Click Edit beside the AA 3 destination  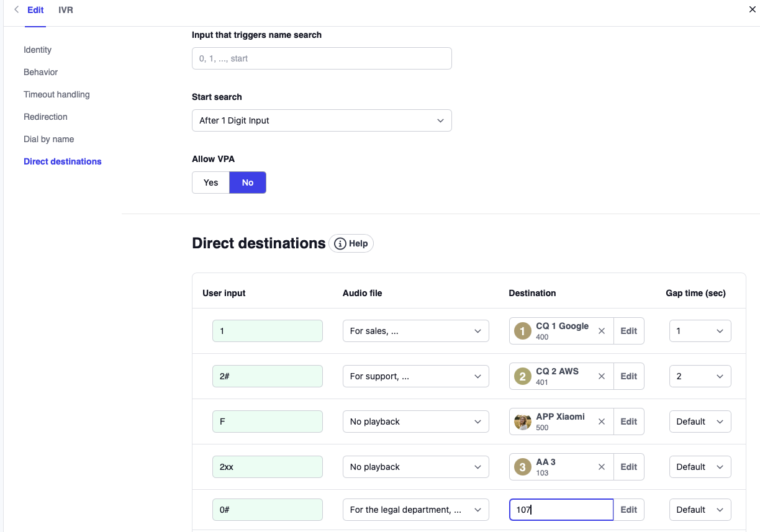pos(628,467)
